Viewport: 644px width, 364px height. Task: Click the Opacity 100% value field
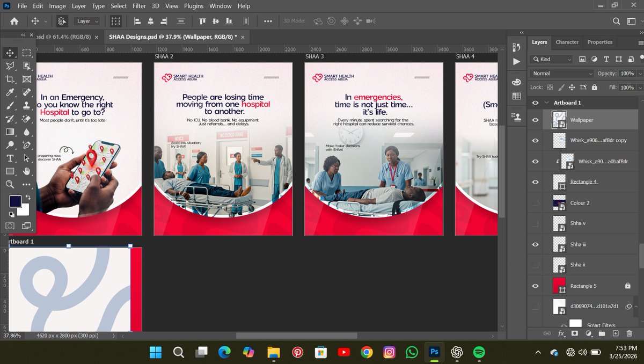(x=627, y=73)
